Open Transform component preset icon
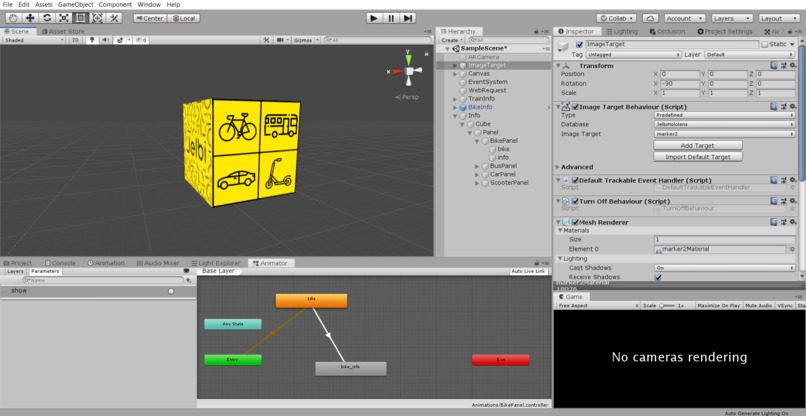Viewport: 806px width, 416px height. click(x=783, y=65)
